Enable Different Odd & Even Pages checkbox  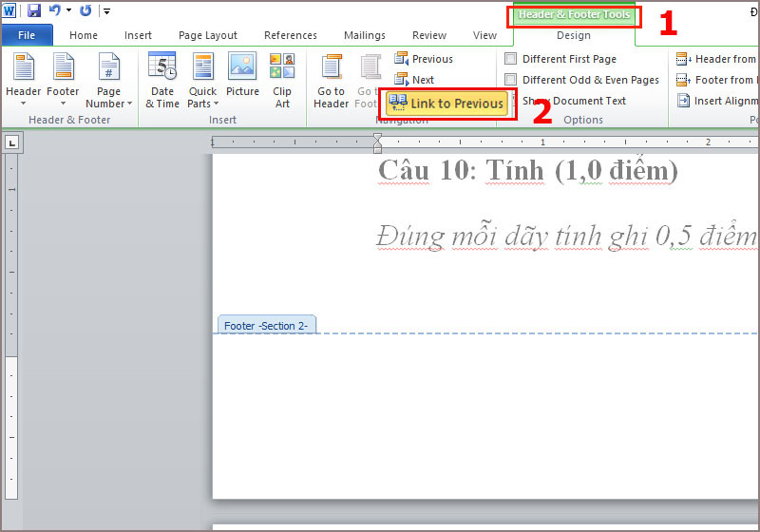511,80
